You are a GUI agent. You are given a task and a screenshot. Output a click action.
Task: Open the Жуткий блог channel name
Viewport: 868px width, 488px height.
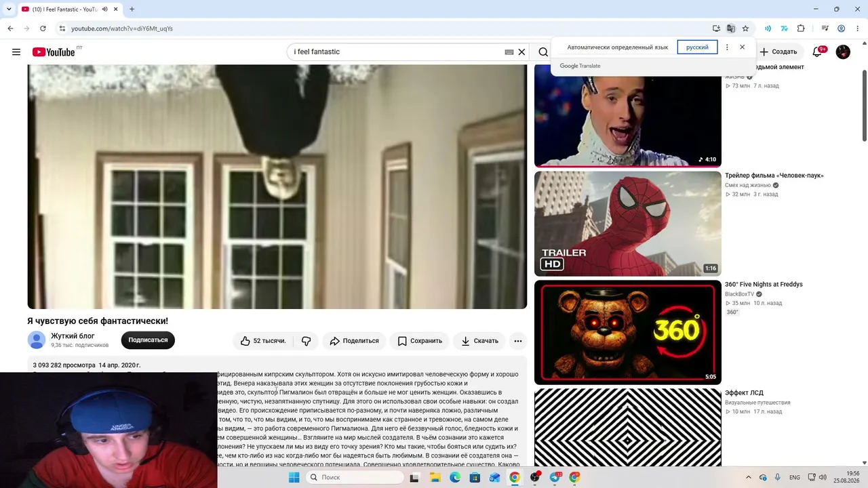point(73,336)
